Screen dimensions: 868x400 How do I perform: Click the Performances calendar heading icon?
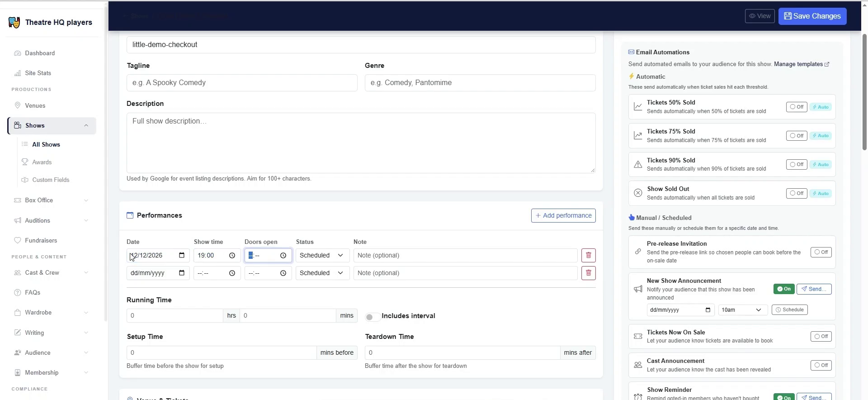pos(130,215)
